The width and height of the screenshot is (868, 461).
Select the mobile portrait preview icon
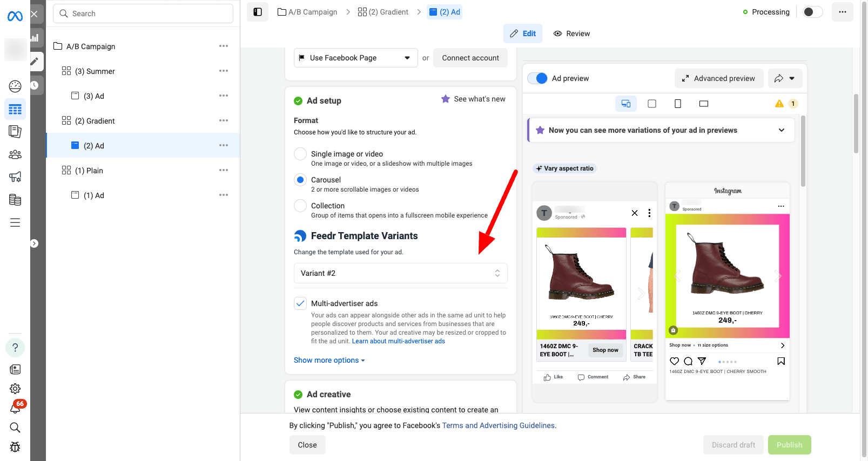678,104
